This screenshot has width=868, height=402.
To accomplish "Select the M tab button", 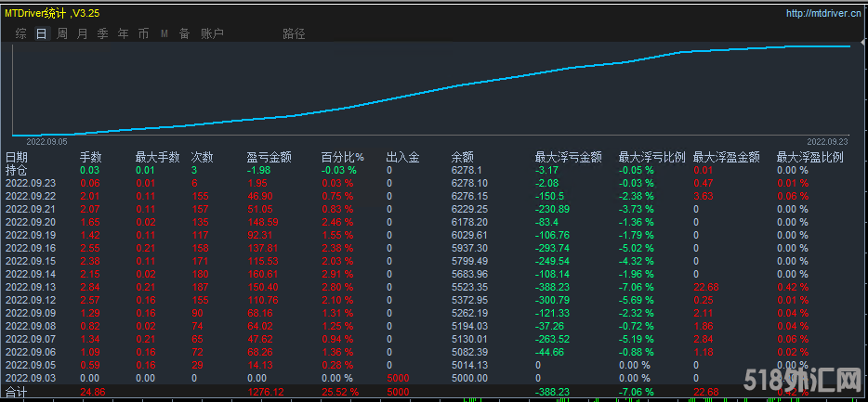I will (164, 33).
